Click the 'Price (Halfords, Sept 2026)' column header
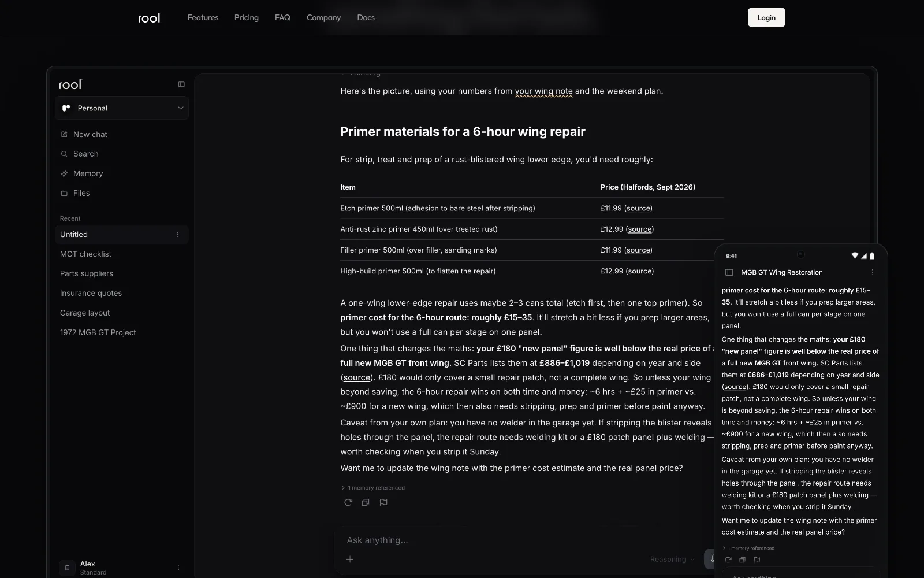924x578 pixels. pos(648,187)
